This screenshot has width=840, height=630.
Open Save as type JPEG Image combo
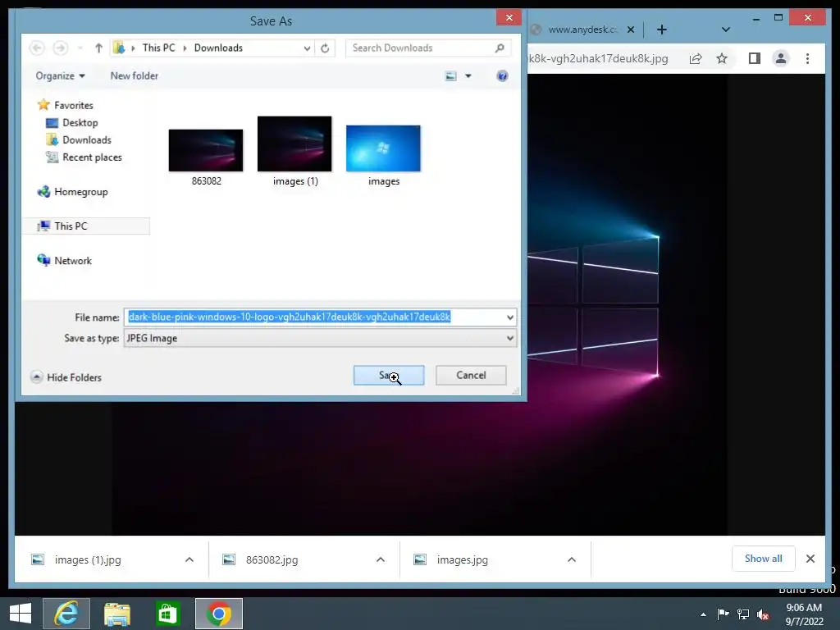[x=321, y=338]
